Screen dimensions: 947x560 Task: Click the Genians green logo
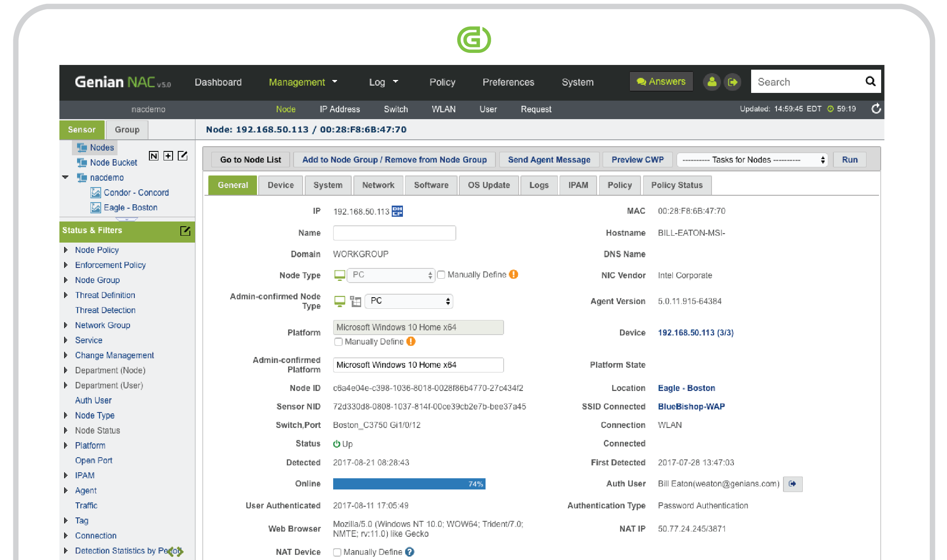473,40
